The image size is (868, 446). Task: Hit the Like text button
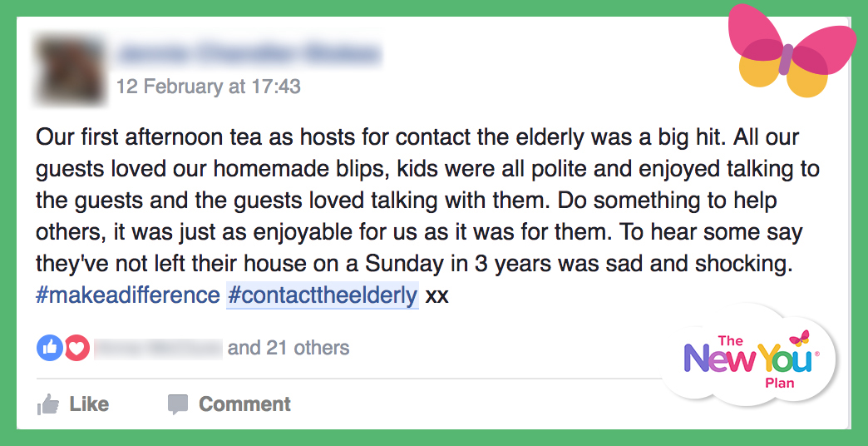[89, 404]
